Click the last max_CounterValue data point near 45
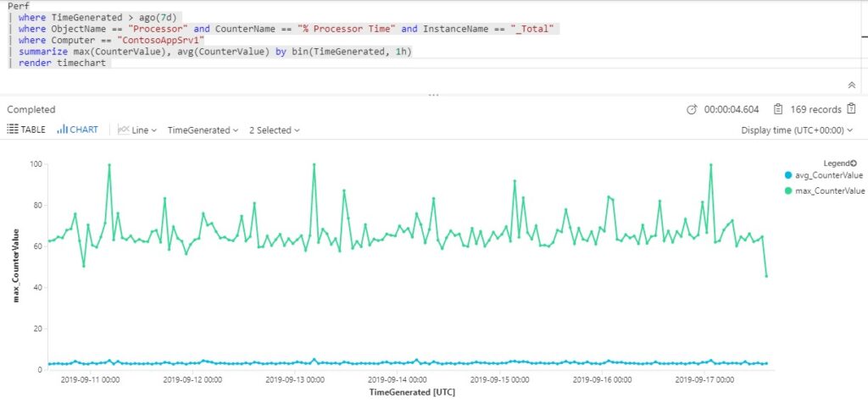 pos(766,276)
